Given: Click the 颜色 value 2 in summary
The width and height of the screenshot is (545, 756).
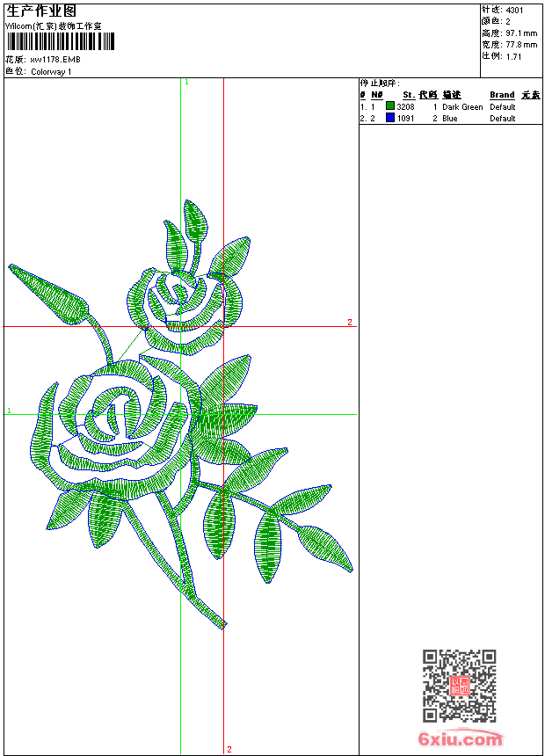Looking at the screenshot, I should pos(508,21).
